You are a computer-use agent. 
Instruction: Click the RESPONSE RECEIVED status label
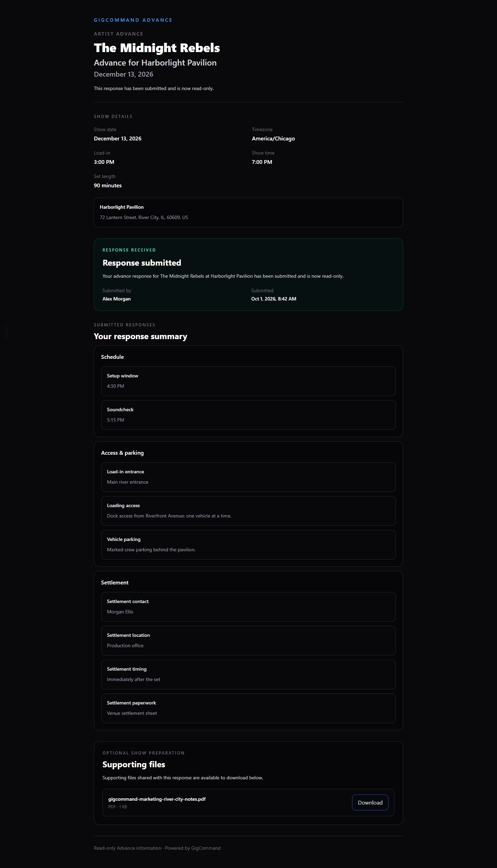(x=129, y=250)
